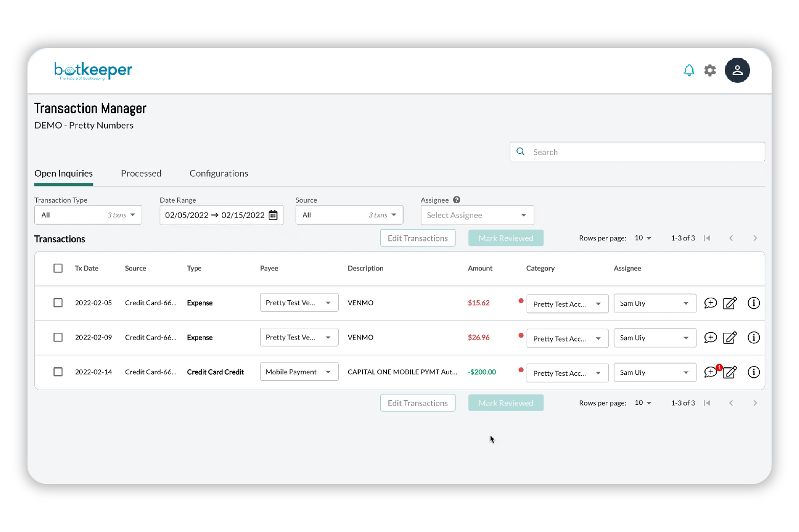Open the calendar for the Date Range filter
Image resolution: width=799 pixels, height=532 pixels.
tap(273, 215)
